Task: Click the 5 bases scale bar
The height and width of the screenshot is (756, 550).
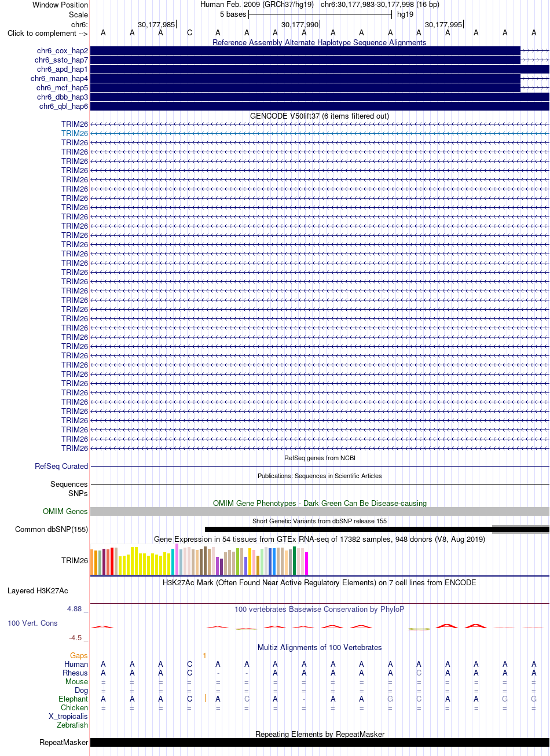Action: coord(320,14)
